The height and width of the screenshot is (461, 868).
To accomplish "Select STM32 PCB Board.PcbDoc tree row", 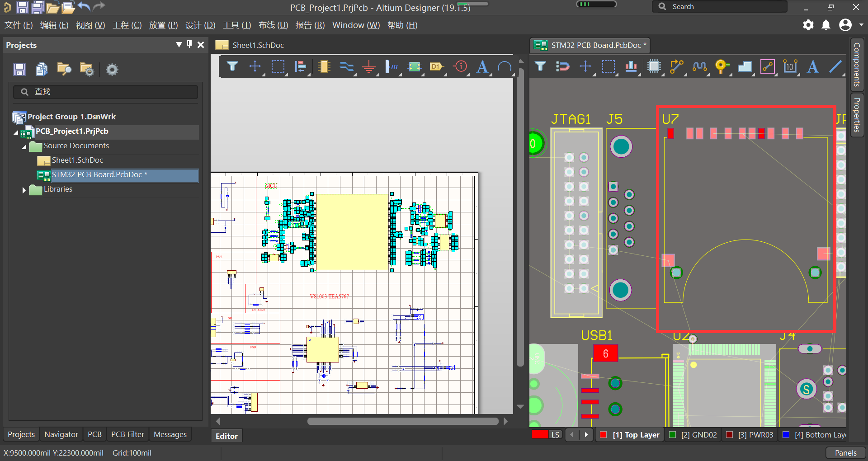I will coord(118,175).
